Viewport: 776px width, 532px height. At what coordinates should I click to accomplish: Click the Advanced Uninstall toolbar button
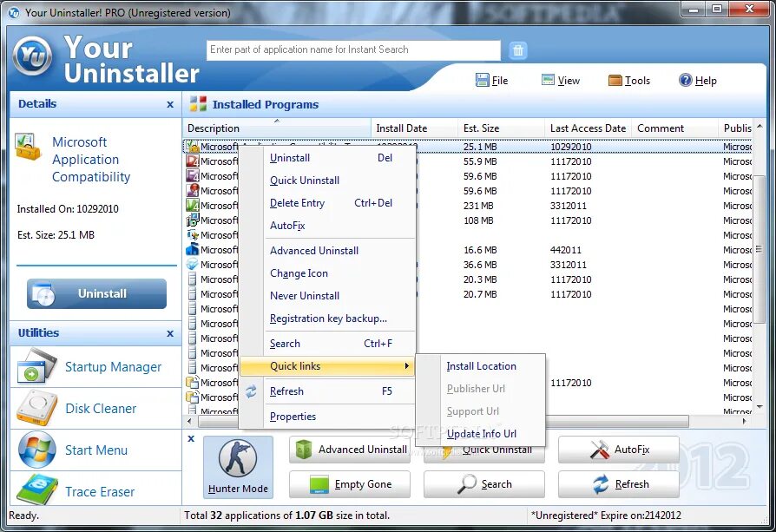coord(350,450)
